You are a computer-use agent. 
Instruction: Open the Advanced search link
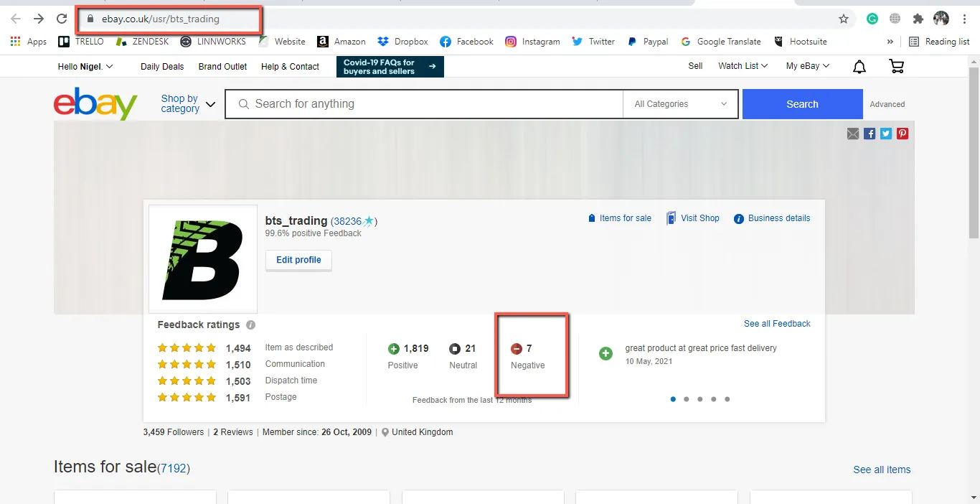coord(887,104)
